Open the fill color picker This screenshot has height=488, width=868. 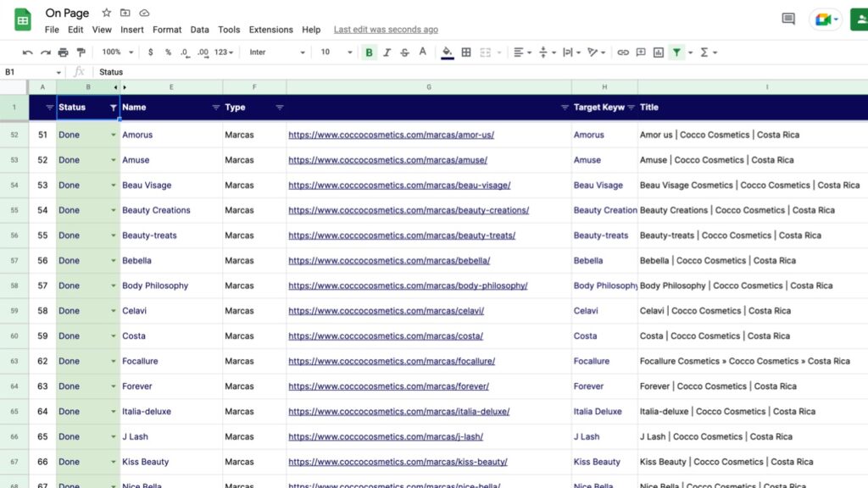point(447,53)
